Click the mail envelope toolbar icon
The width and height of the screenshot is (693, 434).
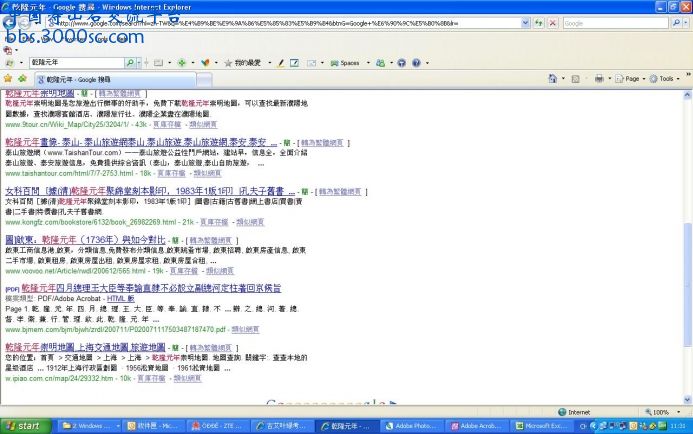(311, 63)
